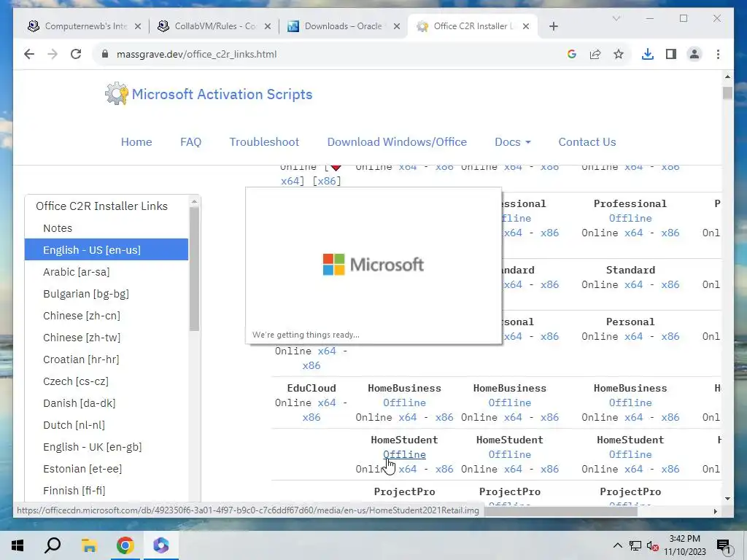Select Bulgarian [bg-bg] in sidebar
The width and height of the screenshot is (747, 560).
pos(86,294)
